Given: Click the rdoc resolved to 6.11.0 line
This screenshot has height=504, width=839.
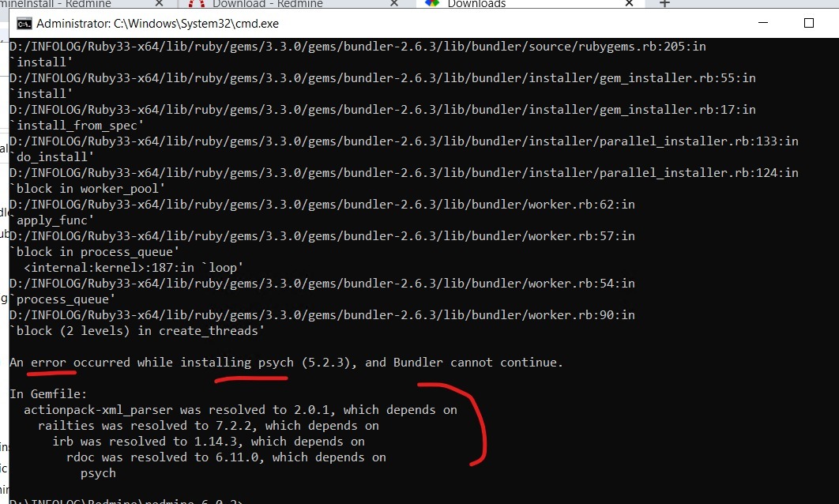Looking at the screenshot, I should point(226,457).
